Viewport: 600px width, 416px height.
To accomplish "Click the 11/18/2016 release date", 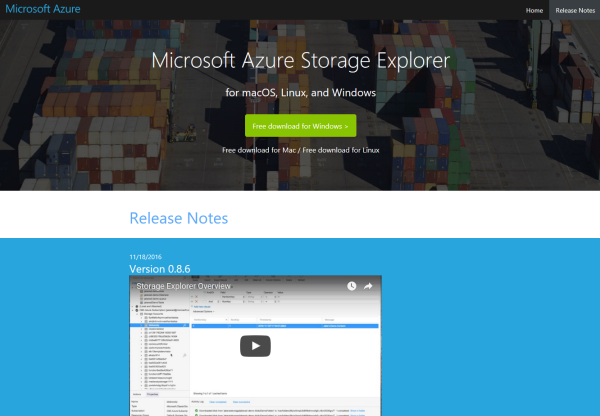I will coord(145,257).
